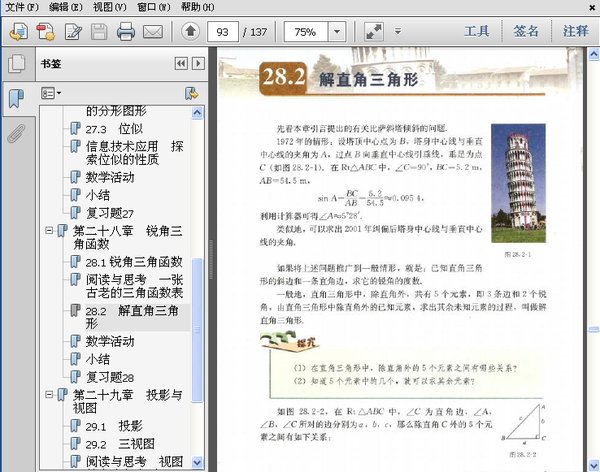The image size is (600, 472).
Task: Open bookmark 复习题27
Action: coord(109,213)
